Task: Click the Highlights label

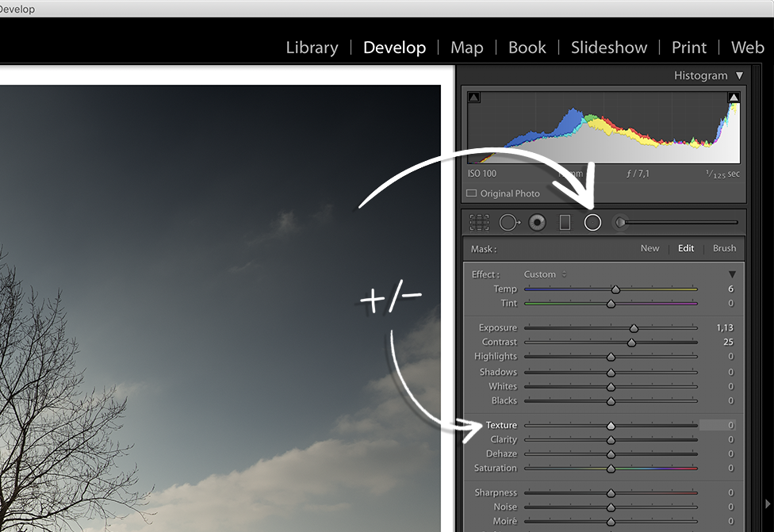Action: tap(496, 356)
